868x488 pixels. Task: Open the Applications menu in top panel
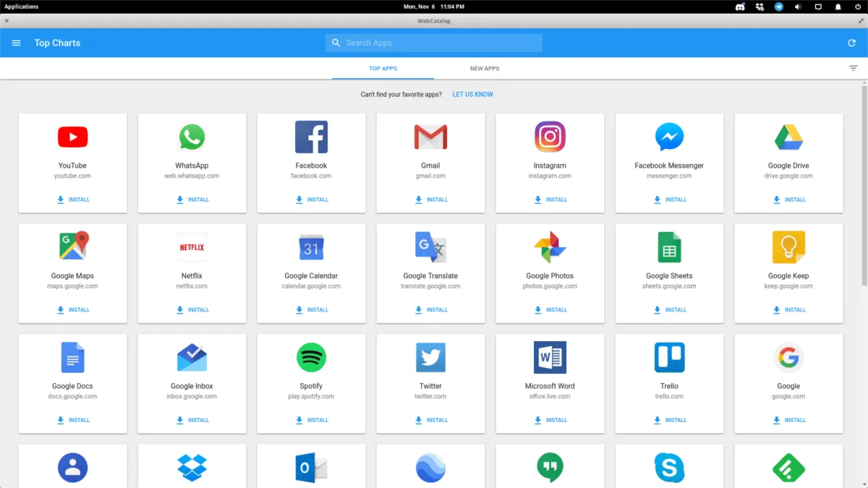click(x=22, y=7)
